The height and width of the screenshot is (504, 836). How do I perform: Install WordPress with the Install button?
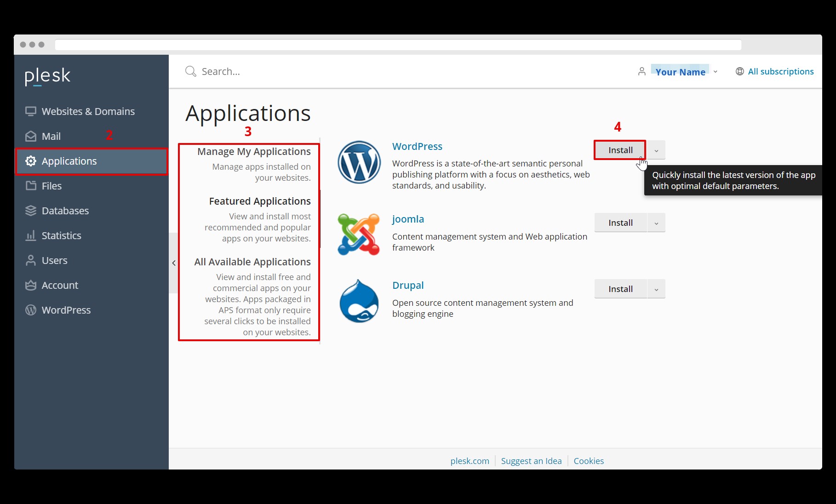(620, 150)
